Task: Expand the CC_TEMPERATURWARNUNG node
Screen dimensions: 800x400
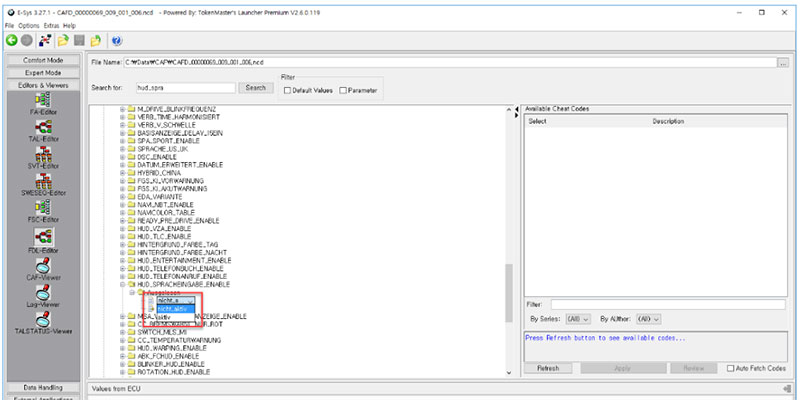Action: (122, 340)
